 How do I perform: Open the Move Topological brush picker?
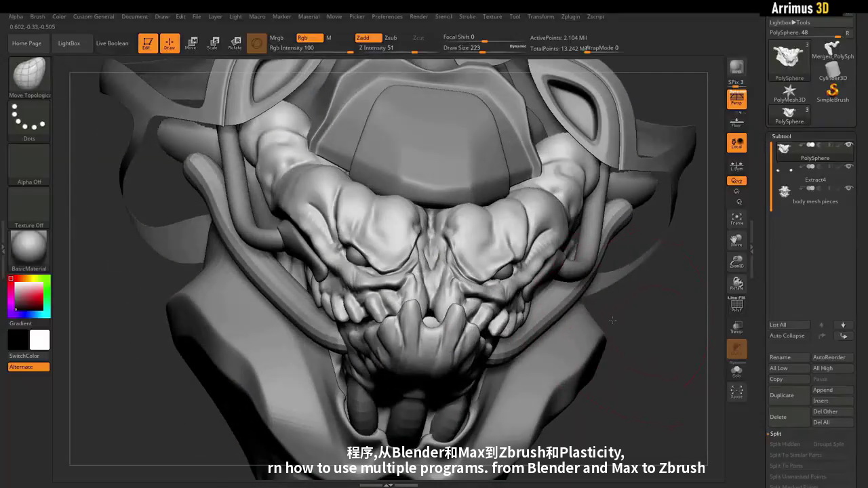point(29,78)
